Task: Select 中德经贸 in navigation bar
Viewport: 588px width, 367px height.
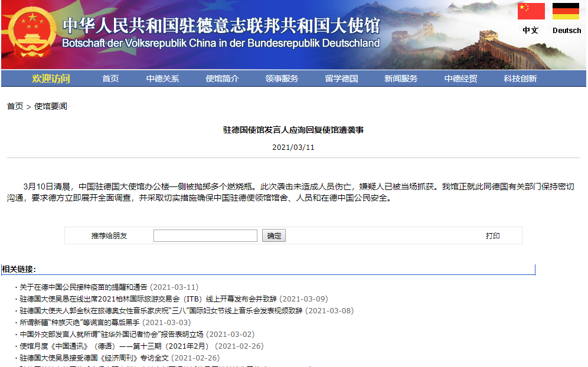Action: pos(460,78)
